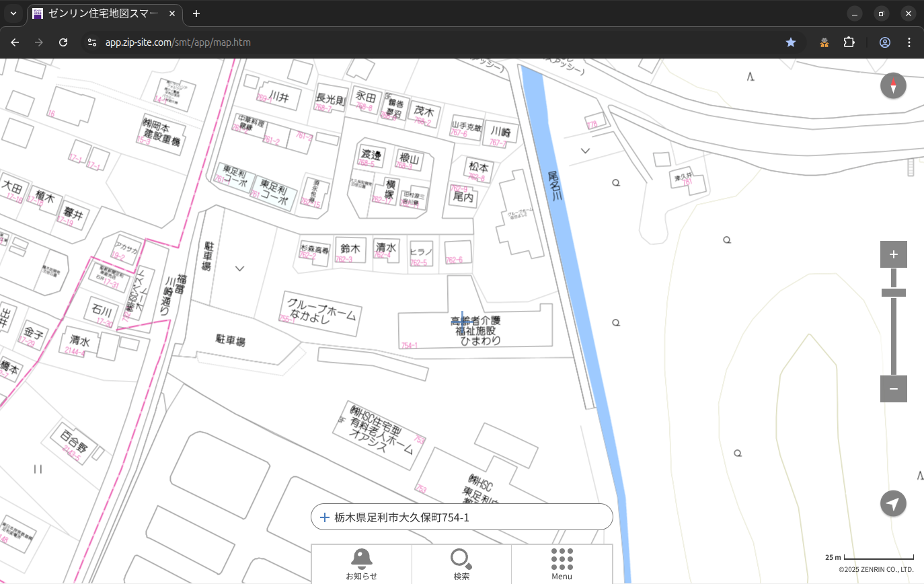Open the Chrome three-dot menu
The width and height of the screenshot is (924, 584).
(909, 42)
